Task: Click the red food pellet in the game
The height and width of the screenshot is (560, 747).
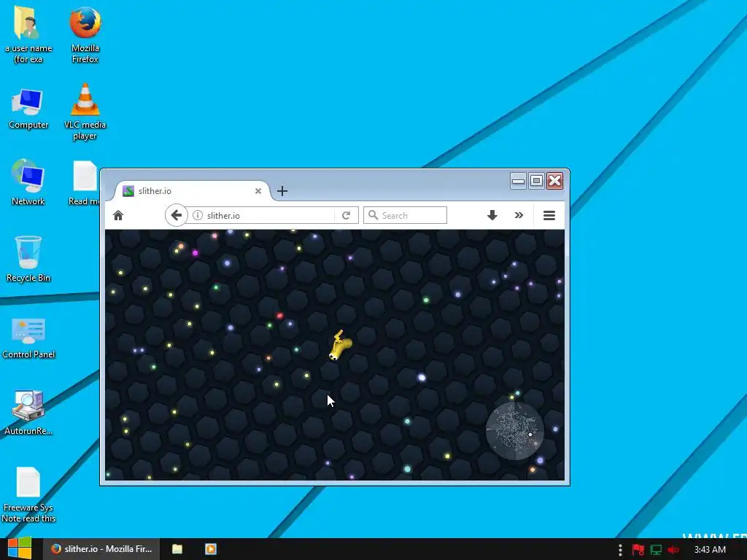Action: pos(279,315)
